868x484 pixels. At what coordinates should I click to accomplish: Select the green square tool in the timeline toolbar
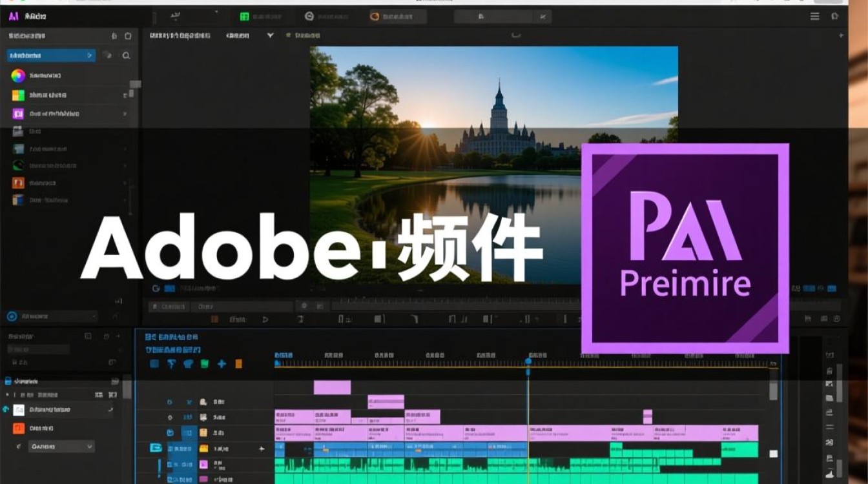coord(205,364)
